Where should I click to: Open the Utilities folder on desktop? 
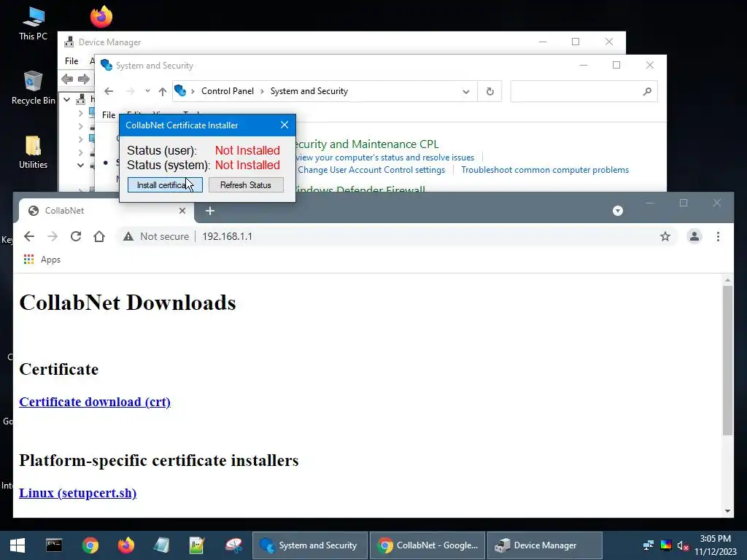click(x=33, y=152)
